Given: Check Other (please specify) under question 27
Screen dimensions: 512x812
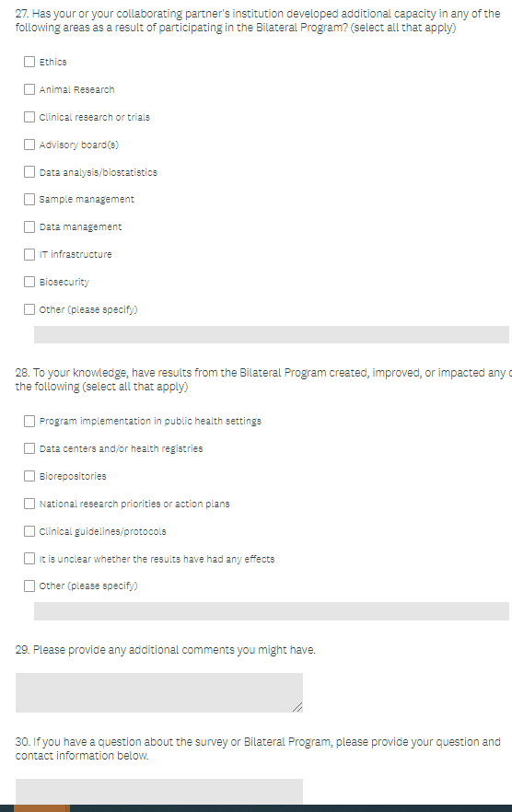Looking at the screenshot, I should [29, 309].
